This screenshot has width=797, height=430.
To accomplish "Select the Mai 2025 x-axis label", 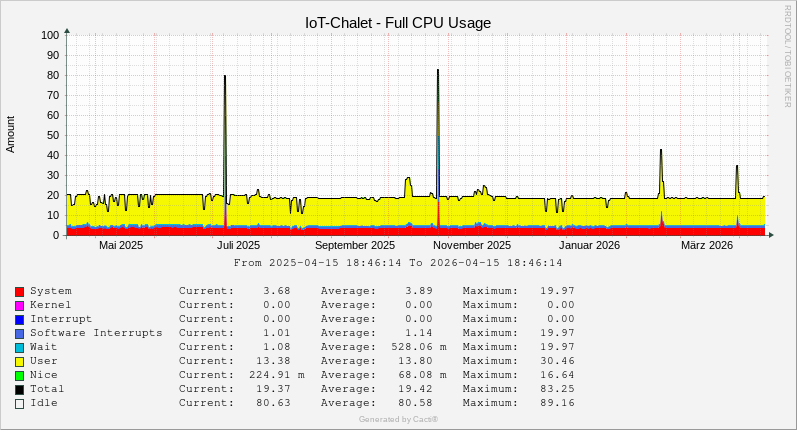I will click(x=121, y=245).
